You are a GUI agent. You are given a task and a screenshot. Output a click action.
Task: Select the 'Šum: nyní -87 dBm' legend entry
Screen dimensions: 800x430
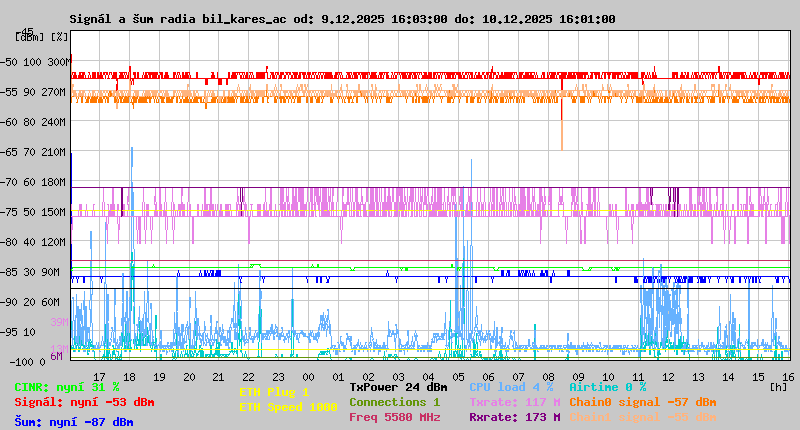(x=74, y=422)
